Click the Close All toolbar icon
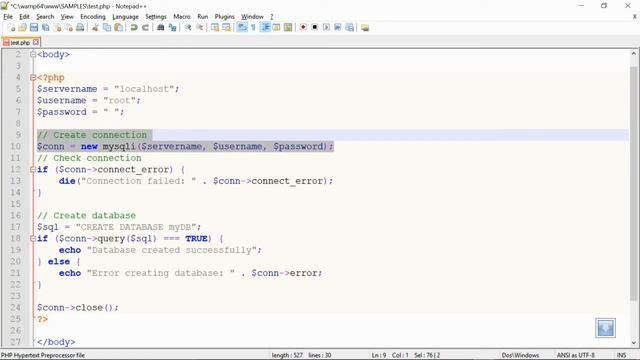 (x=69, y=28)
